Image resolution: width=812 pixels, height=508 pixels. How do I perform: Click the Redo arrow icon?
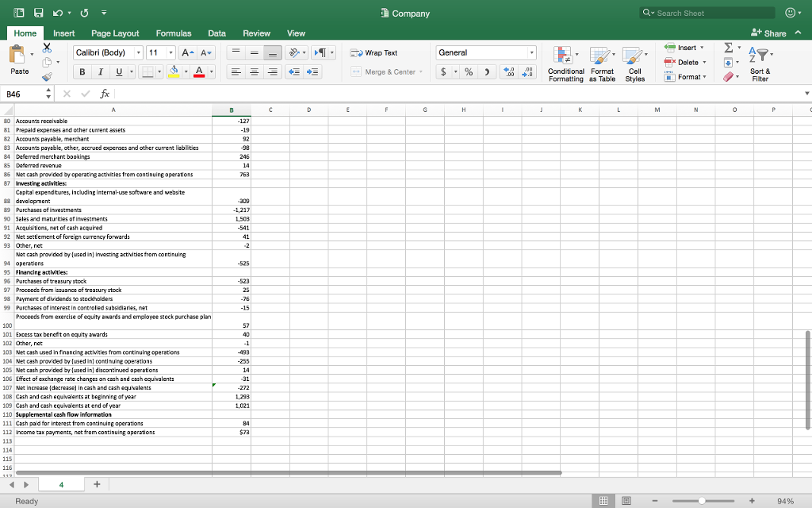point(84,13)
